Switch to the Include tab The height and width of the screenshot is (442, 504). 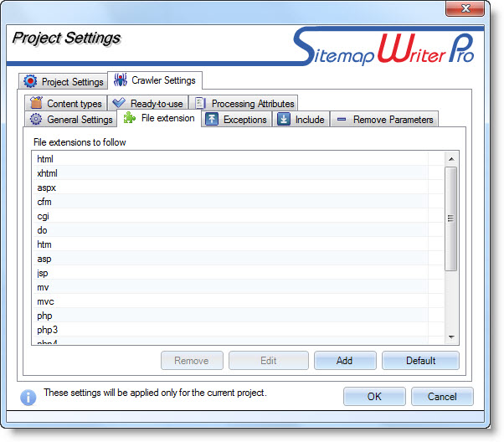[301, 119]
